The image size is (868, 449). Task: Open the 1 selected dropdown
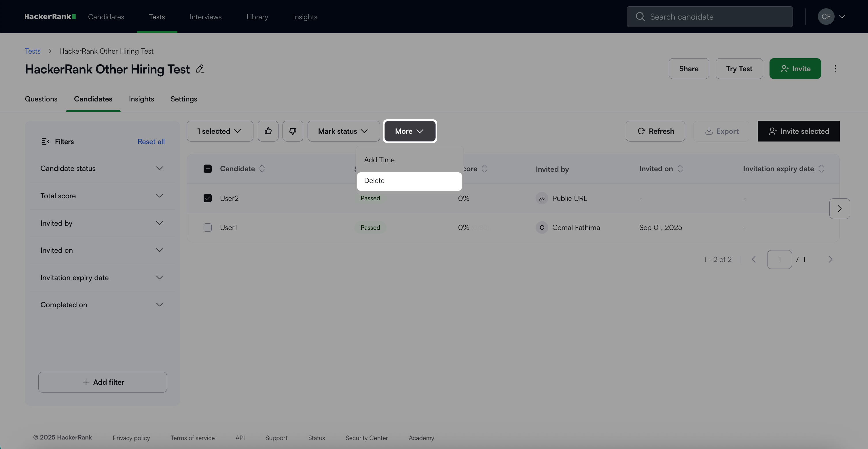click(220, 131)
